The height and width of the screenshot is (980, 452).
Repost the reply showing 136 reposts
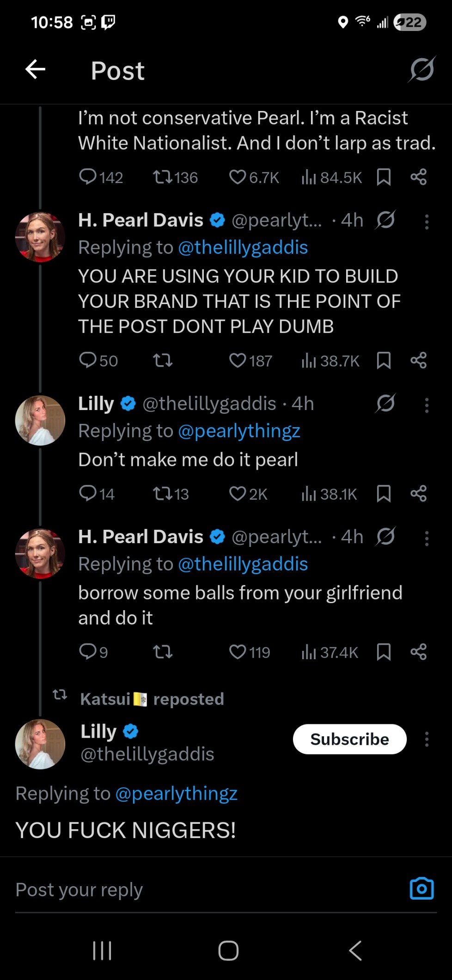[163, 177]
